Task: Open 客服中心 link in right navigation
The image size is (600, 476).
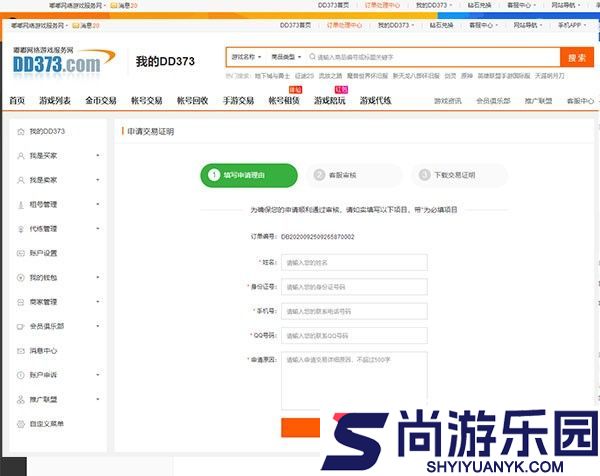Action: click(580, 101)
